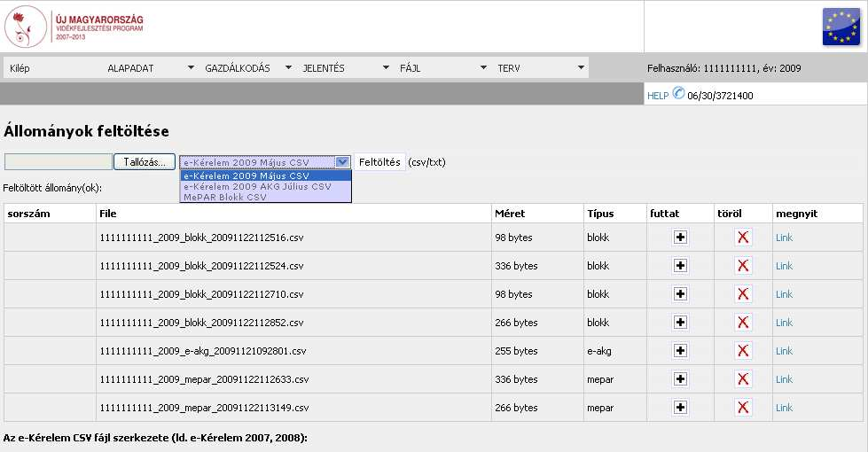Open Link for blokk_20091122112516.csv
This screenshot has height=452, width=868.
coord(784,238)
